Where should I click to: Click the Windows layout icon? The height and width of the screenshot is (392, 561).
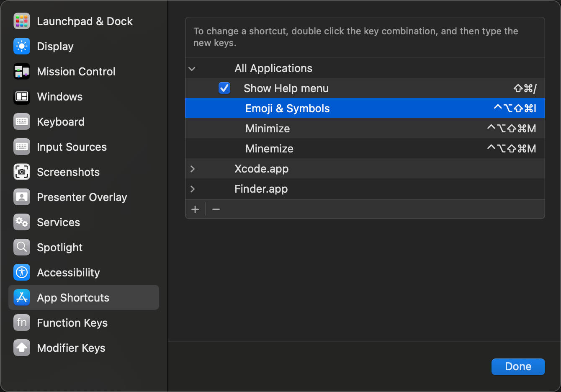click(22, 97)
